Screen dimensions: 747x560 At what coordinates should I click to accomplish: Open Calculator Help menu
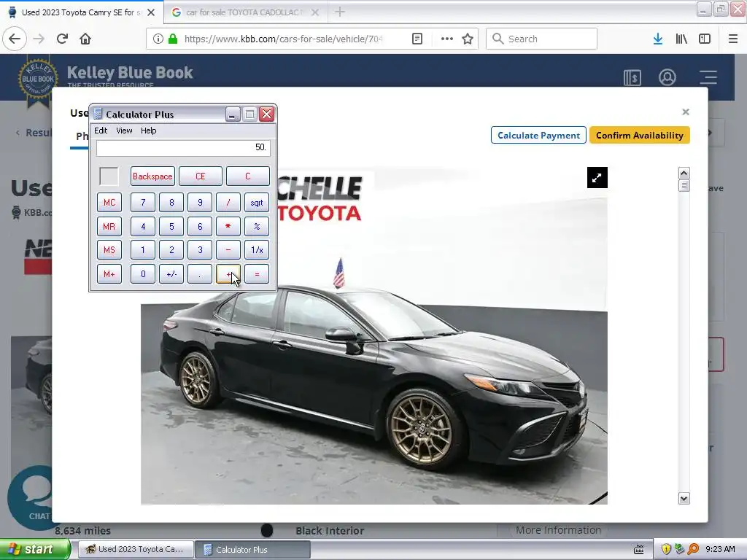point(149,131)
